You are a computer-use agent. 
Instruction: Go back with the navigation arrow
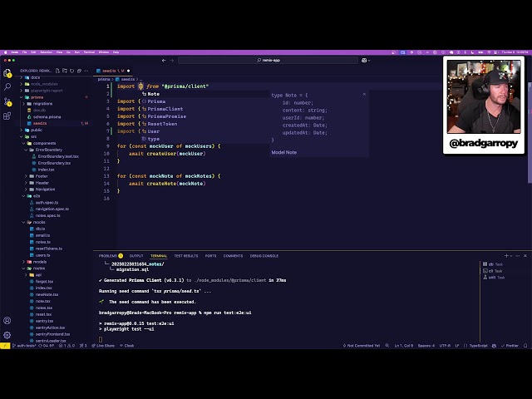coord(164,61)
